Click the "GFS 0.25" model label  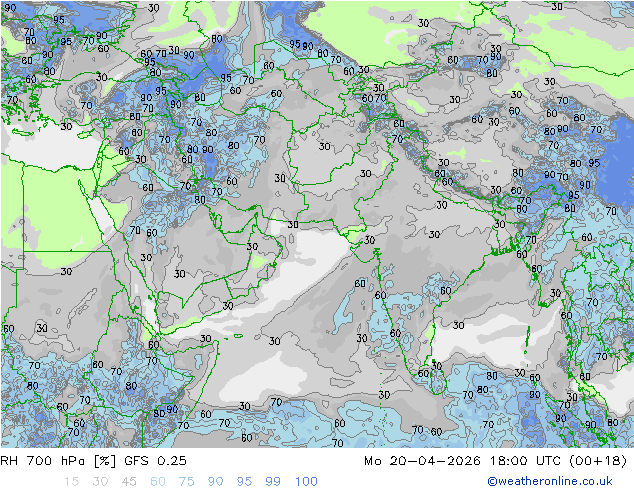click(x=155, y=461)
